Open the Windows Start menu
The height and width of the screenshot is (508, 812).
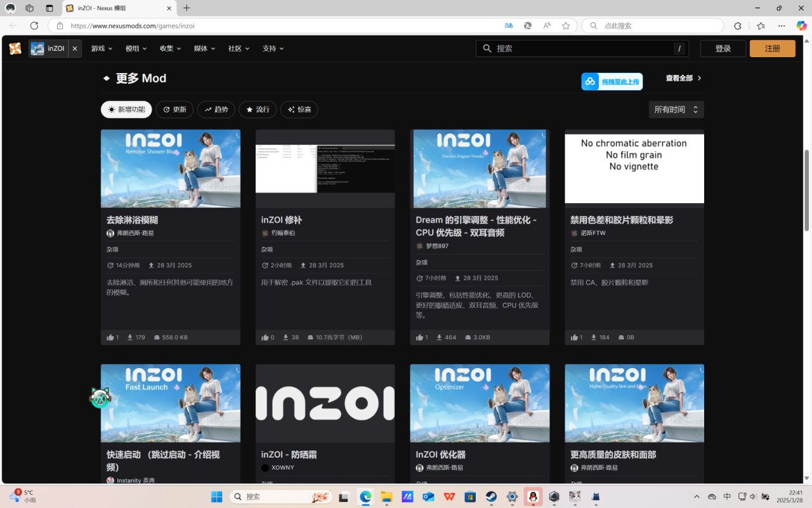click(x=216, y=497)
